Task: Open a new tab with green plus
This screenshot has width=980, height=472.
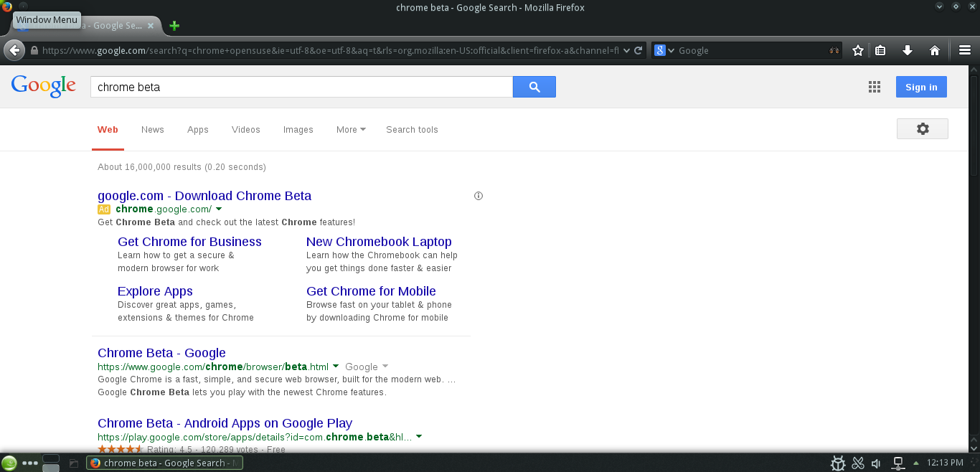Action: [x=174, y=26]
